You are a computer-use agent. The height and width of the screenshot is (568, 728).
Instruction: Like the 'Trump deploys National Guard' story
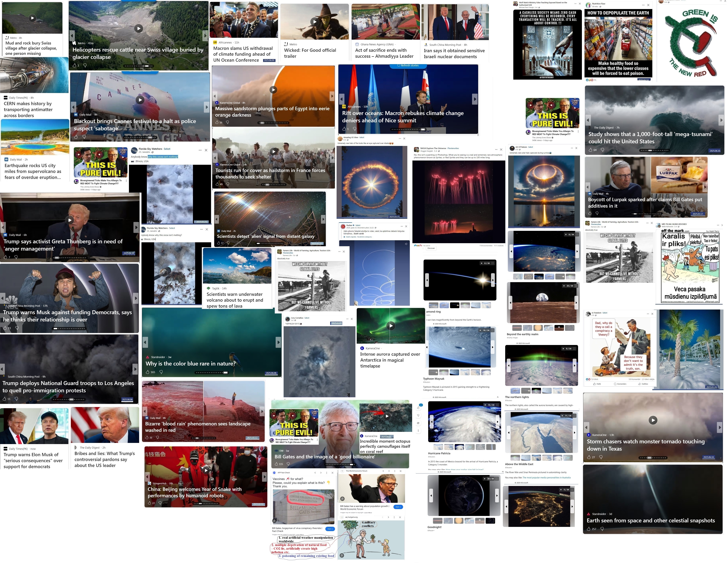[4, 399]
